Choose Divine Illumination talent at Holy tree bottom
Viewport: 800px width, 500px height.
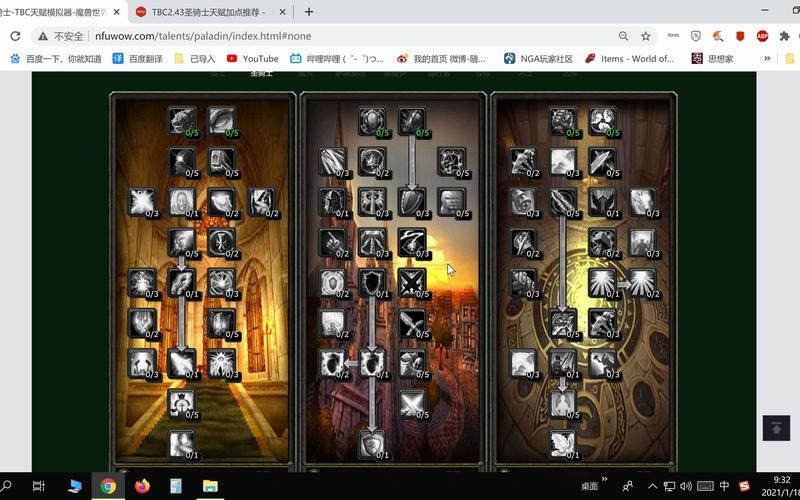182,443
